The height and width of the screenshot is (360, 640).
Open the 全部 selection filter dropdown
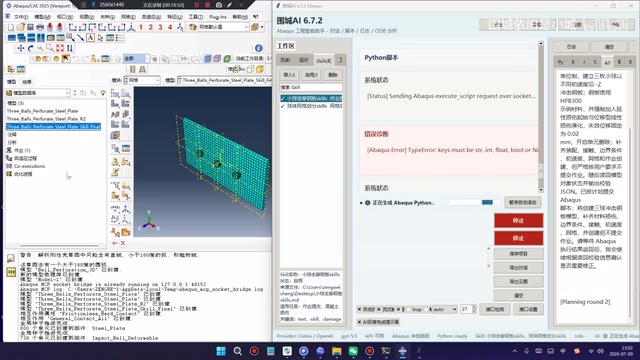click(x=136, y=59)
